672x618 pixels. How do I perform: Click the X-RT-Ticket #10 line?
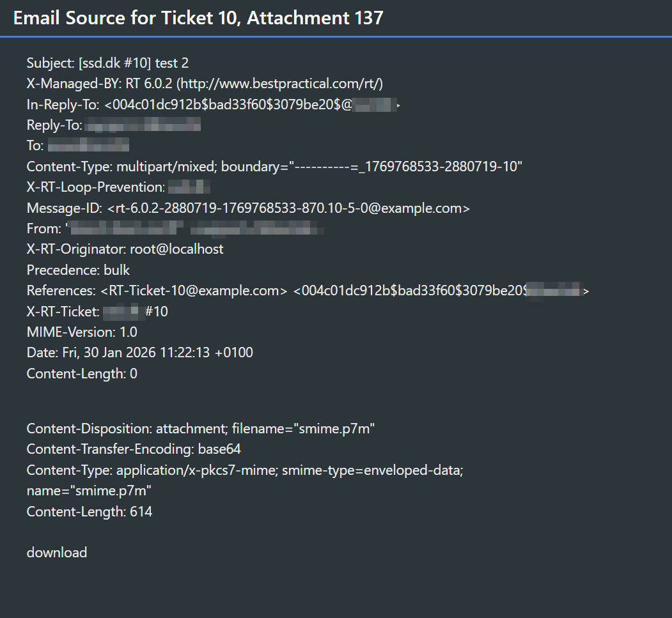pos(97,311)
